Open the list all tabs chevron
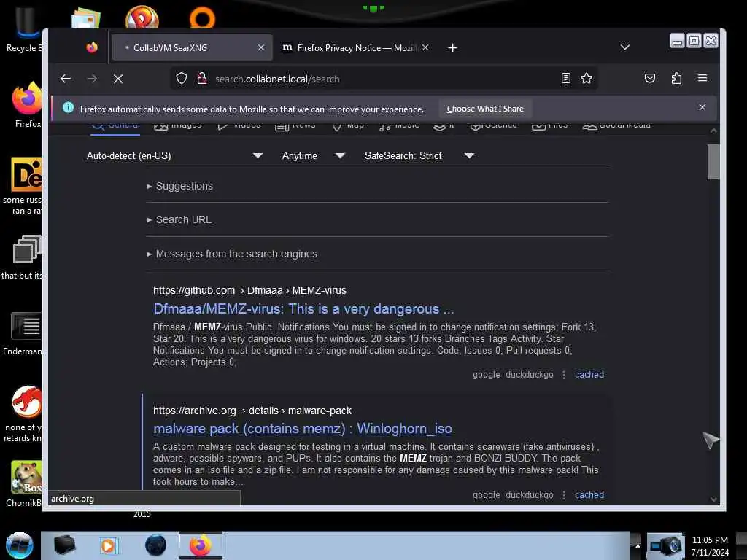This screenshot has height=560, width=747. 625,47
